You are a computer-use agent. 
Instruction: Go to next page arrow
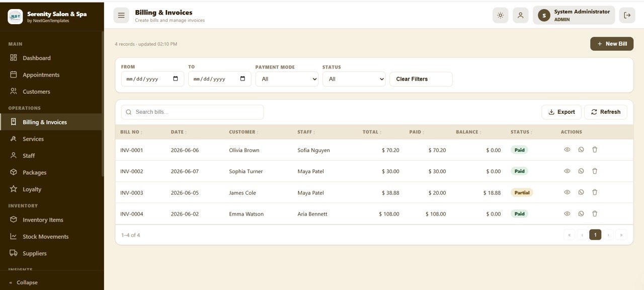tap(608, 235)
